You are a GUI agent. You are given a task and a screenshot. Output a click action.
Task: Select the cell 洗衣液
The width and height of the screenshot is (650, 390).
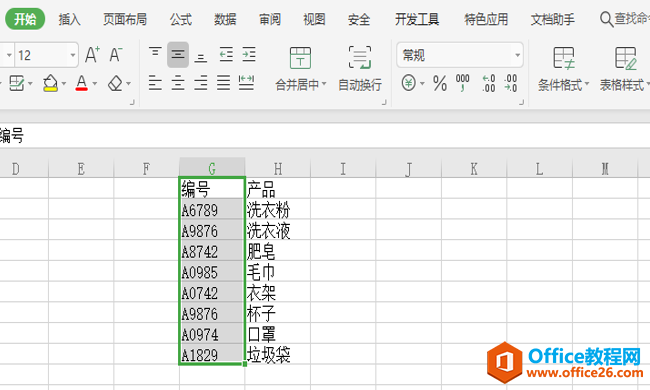278,230
